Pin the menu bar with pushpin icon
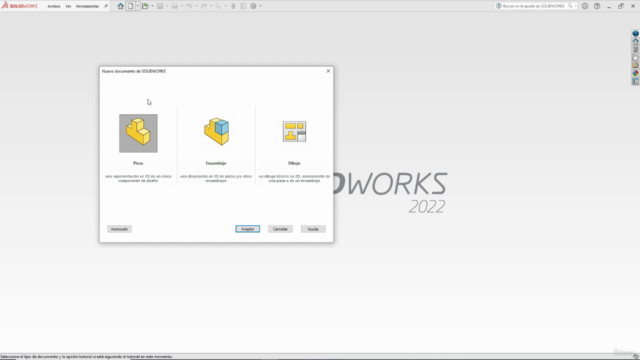 point(106,6)
